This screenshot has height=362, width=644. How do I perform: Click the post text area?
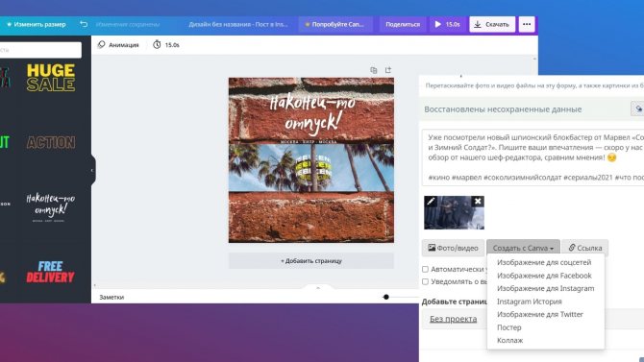pyautogui.click(x=533, y=157)
